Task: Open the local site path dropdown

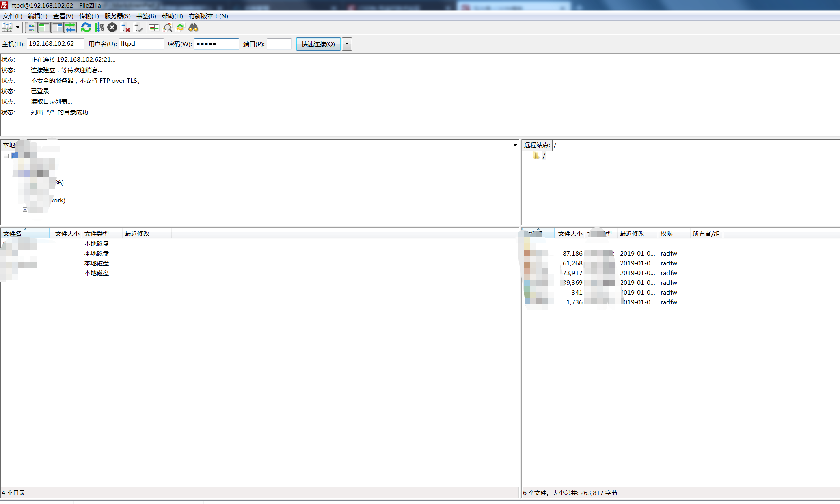Action: pos(515,145)
